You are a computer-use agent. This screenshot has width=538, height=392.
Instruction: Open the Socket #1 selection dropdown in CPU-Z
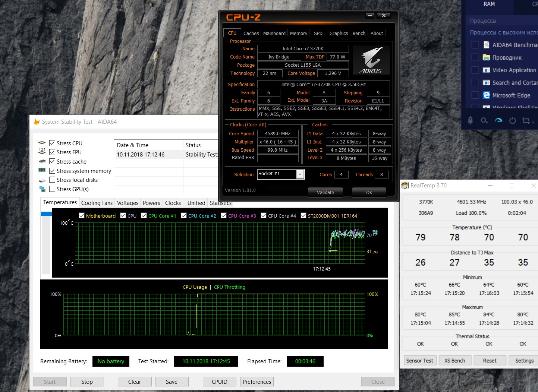(300, 174)
